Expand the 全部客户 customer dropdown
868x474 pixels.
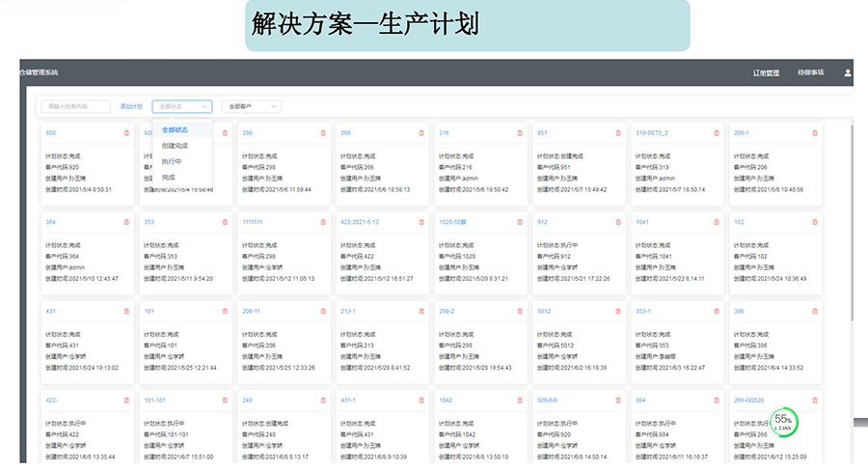pos(252,106)
